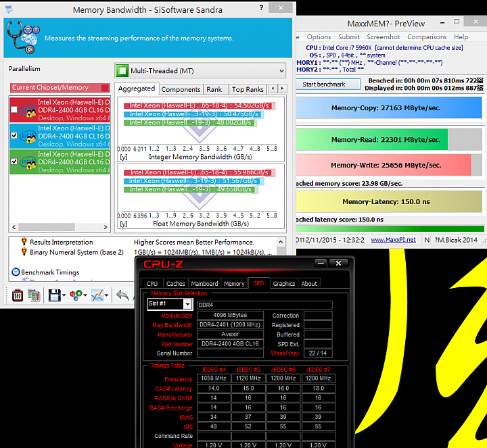Open the Memory tab in CPU-Z
The height and width of the screenshot is (448, 487).
(x=234, y=284)
